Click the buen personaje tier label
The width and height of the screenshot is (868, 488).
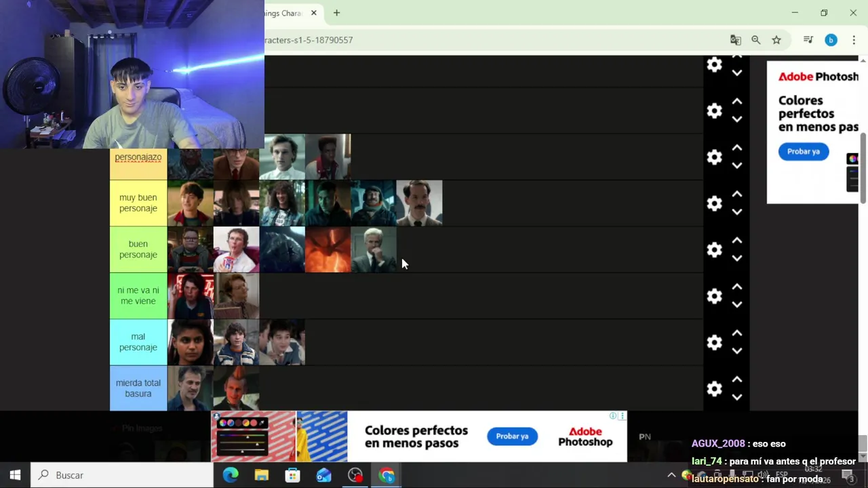click(138, 249)
